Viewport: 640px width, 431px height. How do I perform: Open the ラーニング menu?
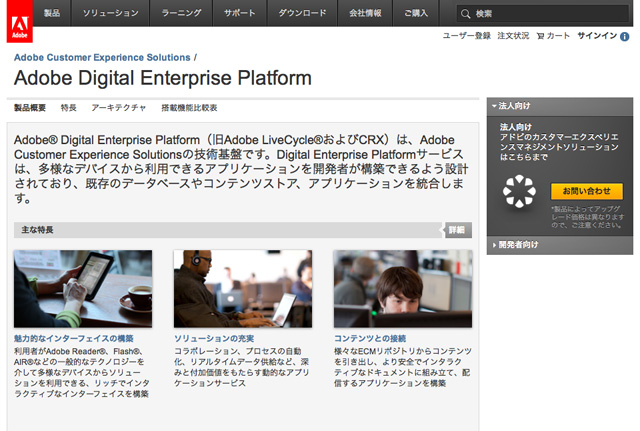[181, 13]
